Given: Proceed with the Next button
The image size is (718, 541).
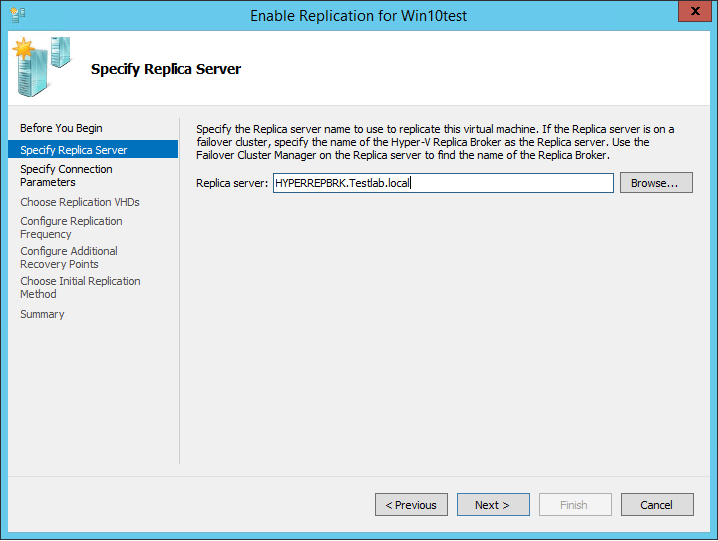Looking at the screenshot, I should point(493,505).
